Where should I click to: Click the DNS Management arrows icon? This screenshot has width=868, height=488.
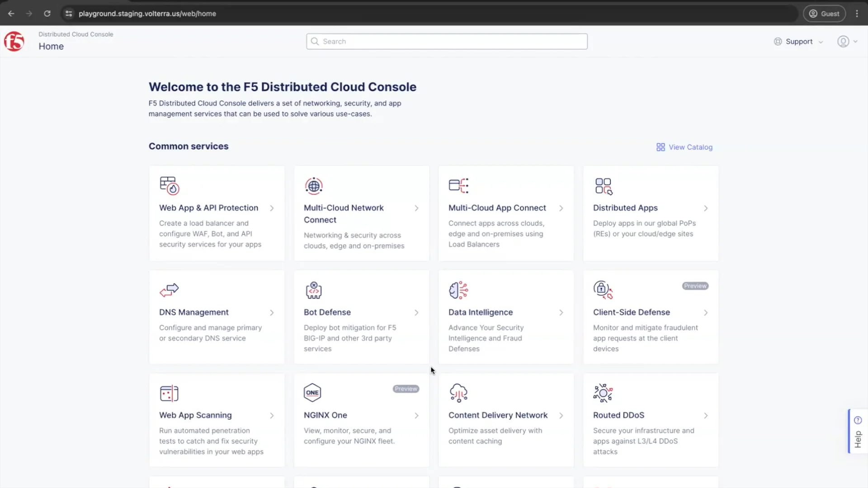pos(169,290)
